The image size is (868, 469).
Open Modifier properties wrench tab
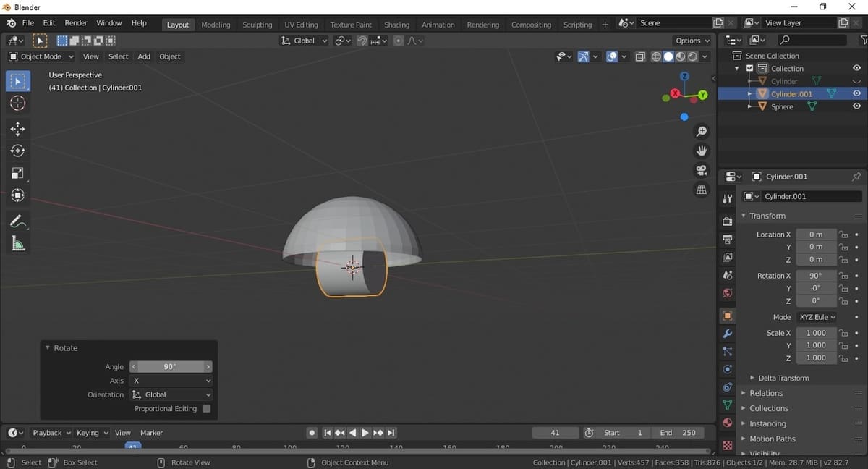728,334
